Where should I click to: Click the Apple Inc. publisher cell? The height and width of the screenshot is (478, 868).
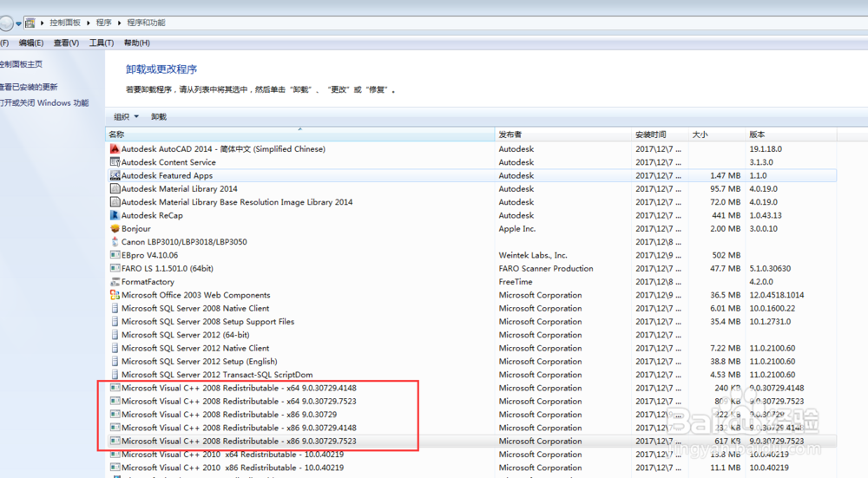pyautogui.click(x=517, y=228)
